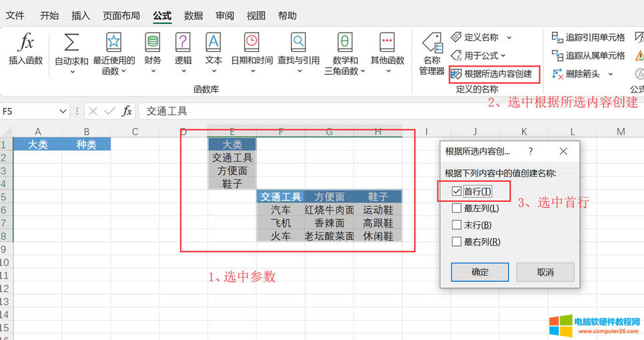644x340 pixels.
Task: Open the Financial functions library
Action: pos(152,43)
